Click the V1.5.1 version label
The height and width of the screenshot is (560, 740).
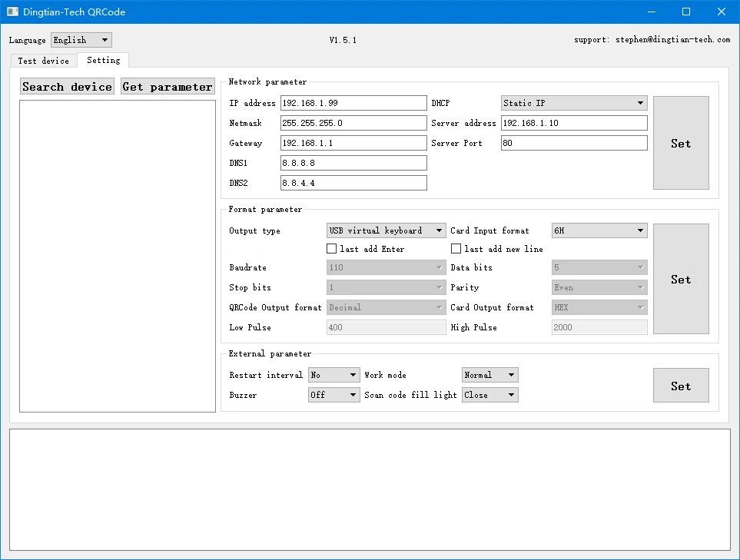tap(343, 40)
